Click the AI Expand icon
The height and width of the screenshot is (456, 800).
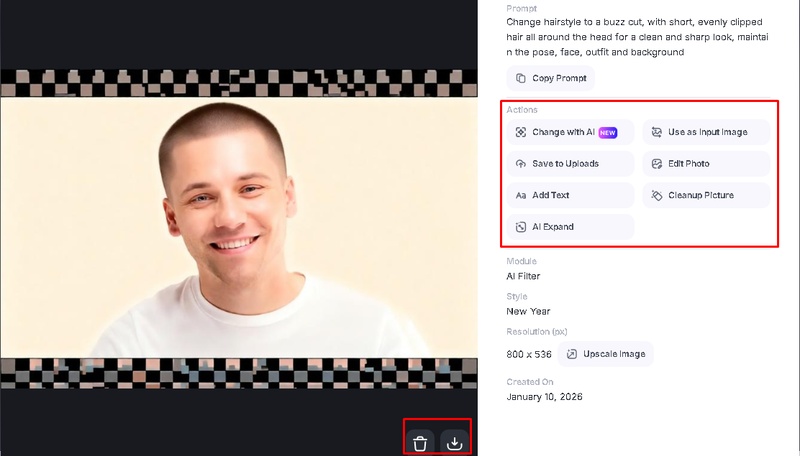pos(521,227)
